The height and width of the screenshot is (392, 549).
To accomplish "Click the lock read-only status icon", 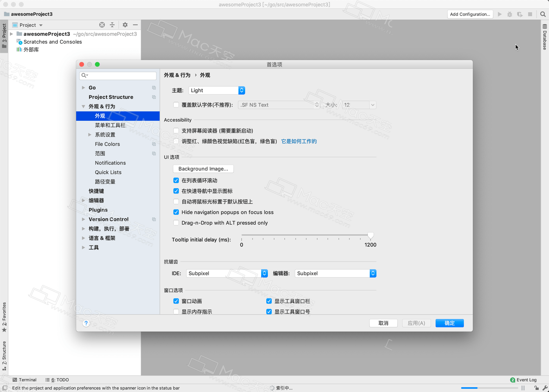I will click(536, 388).
